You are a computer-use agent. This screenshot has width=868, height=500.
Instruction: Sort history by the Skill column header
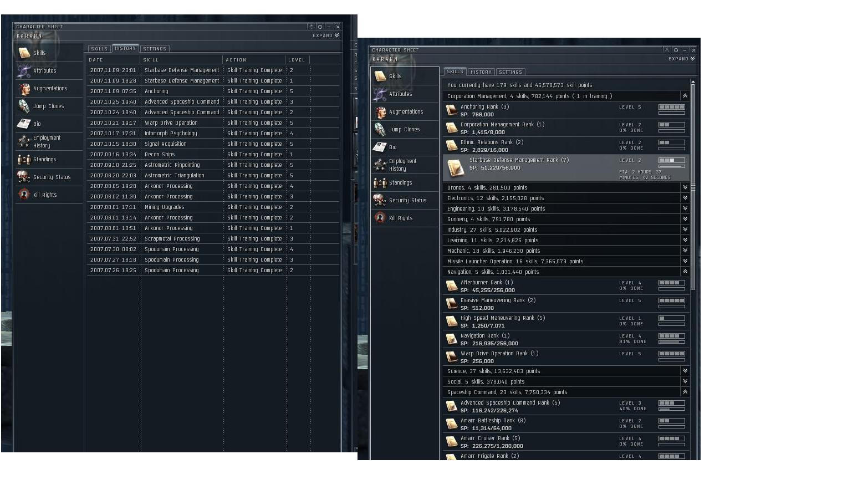[x=182, y=60]
